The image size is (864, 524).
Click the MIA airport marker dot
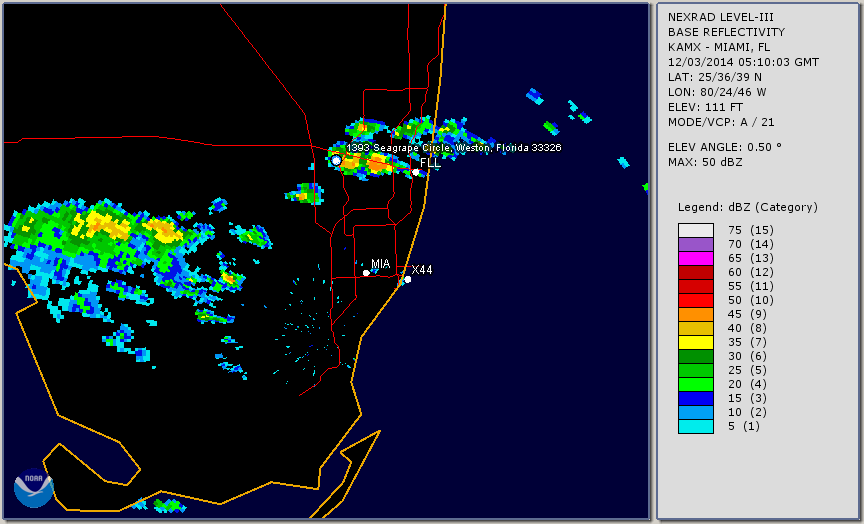(366, 273)
